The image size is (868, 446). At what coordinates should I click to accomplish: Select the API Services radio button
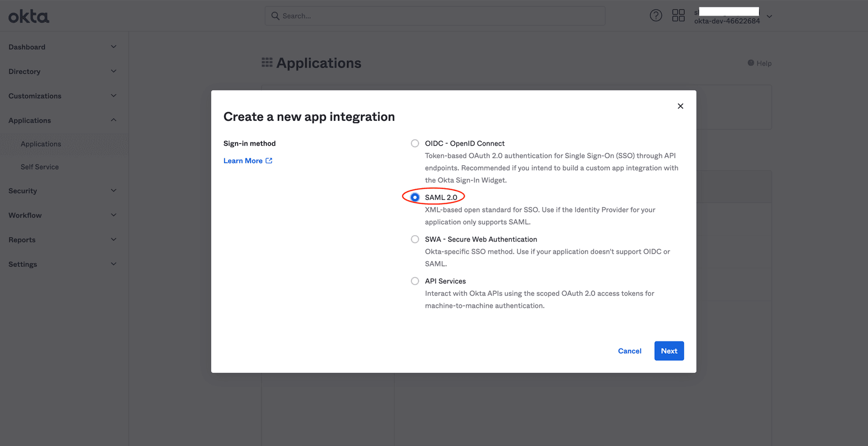coord(415,281)
